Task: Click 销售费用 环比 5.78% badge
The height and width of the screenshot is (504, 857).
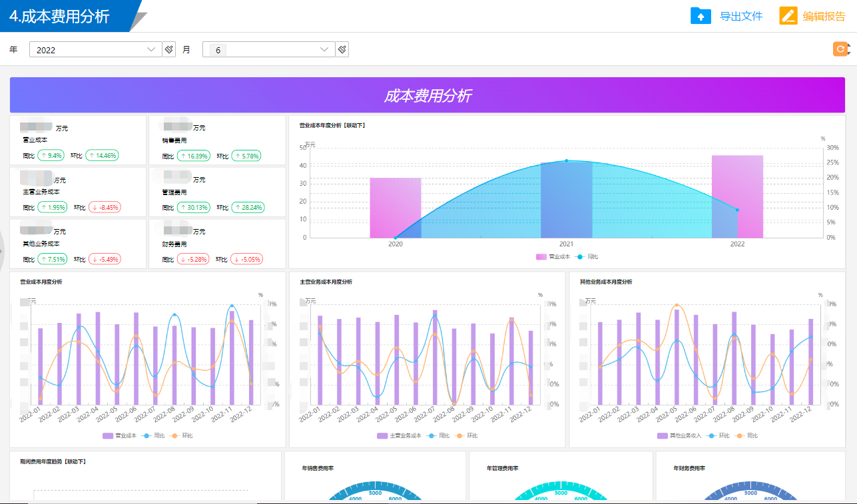Action: (x=246, y=155)
